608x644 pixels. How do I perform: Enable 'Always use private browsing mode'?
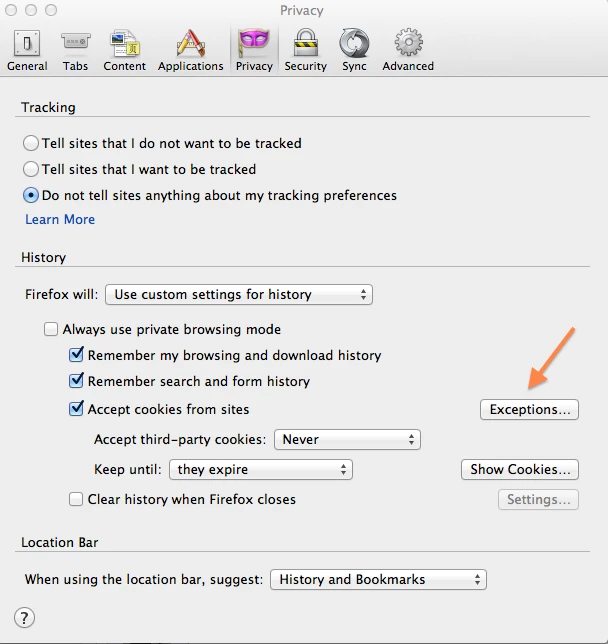pos(51,329)
